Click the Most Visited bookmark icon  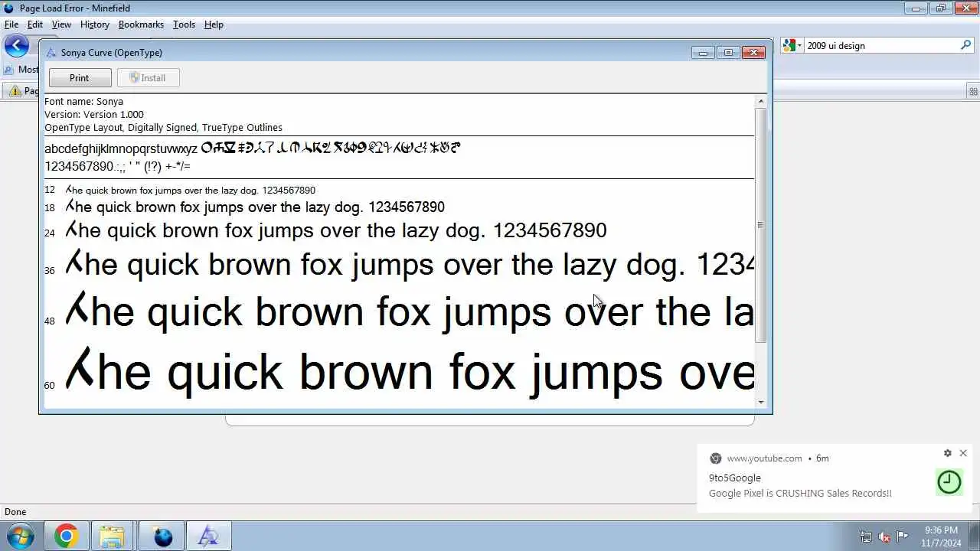pyautogui.click(x=8, y=69)
